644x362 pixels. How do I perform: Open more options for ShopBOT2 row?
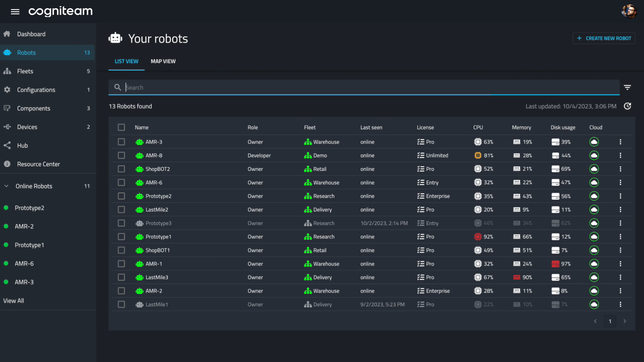point(620,169)
